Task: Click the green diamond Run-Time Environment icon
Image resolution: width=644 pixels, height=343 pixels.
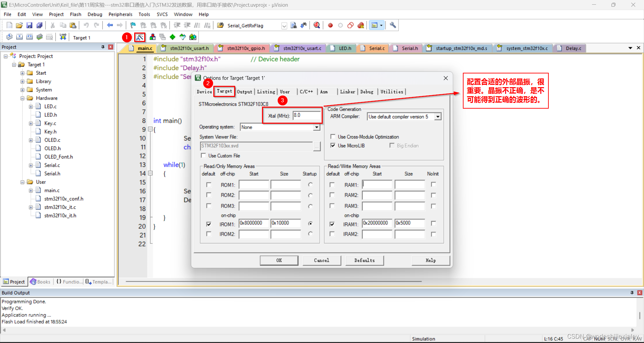Action: click(172, 37)
